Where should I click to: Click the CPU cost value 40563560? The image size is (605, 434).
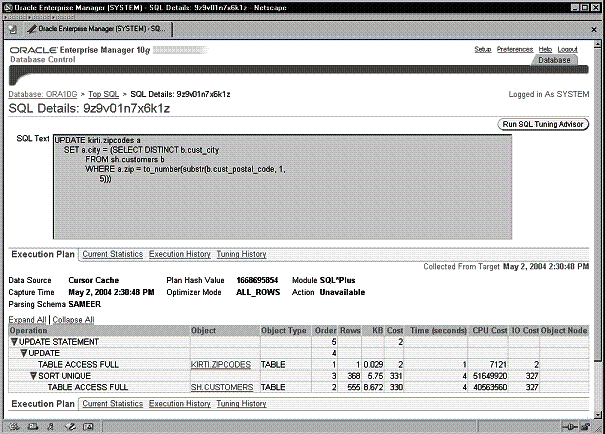tap(490, 387)
